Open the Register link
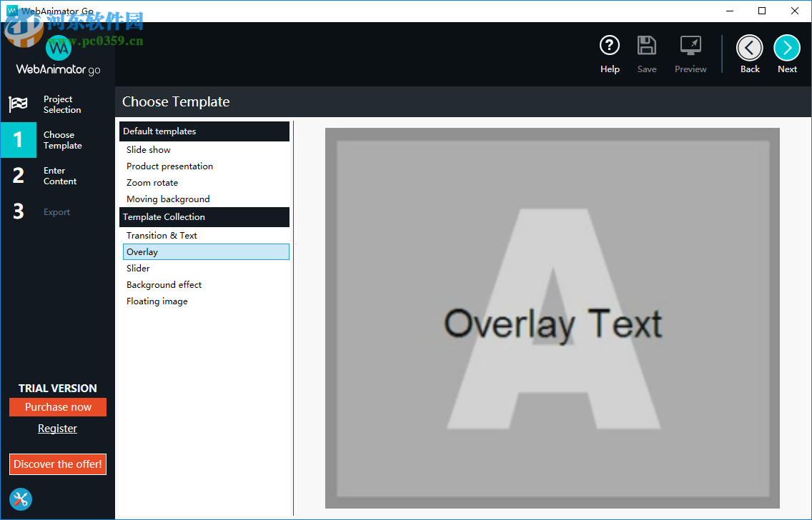Screen dimensions: 812x520 [x=57, y=429]
